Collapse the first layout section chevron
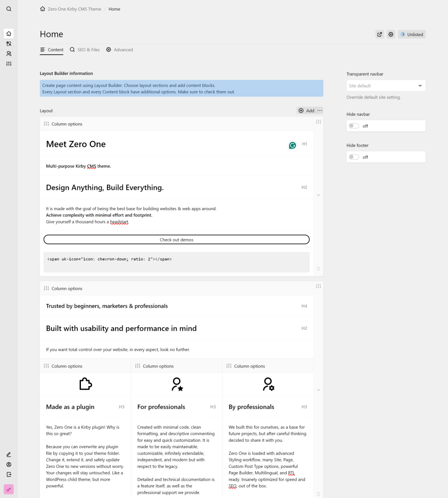The width and height of the screenshot is (448, 498). pos(318,195)
